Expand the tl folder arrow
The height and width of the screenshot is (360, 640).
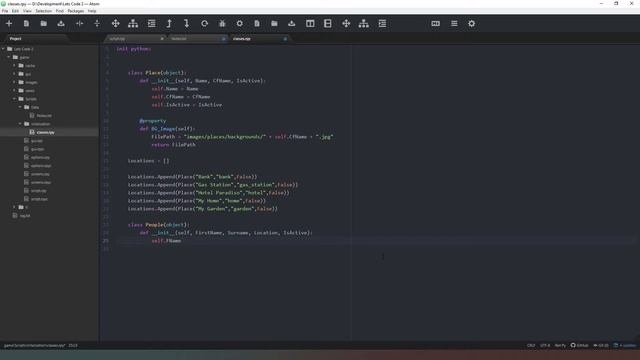[14, 207]
